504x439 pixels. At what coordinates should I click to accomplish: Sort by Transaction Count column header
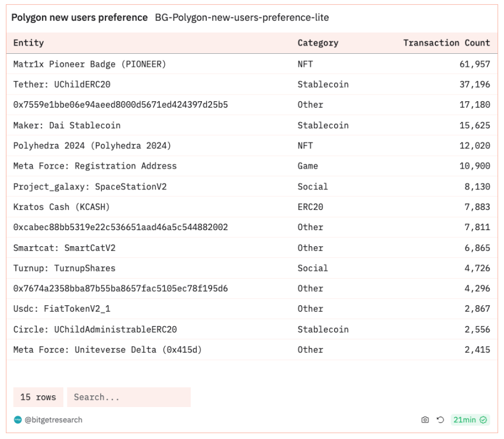(x=446, y=43)
